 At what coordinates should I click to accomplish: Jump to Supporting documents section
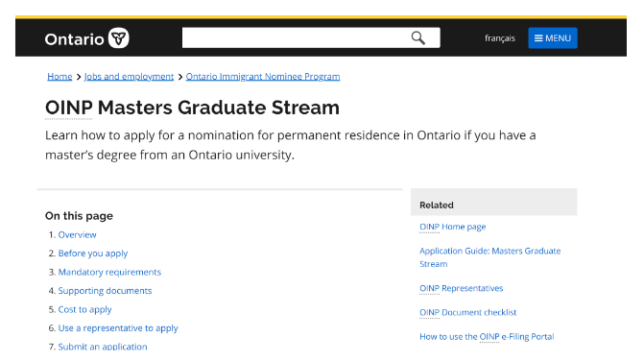(105, 291)
